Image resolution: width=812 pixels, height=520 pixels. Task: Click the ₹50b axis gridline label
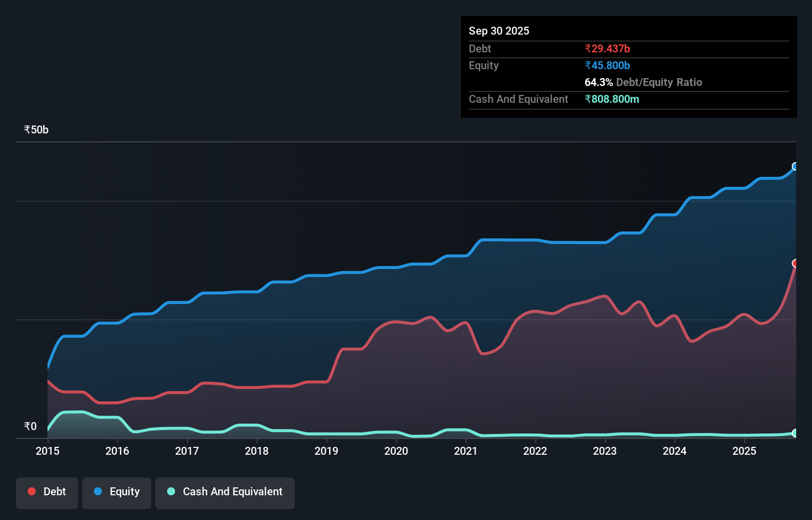(35, 130)
